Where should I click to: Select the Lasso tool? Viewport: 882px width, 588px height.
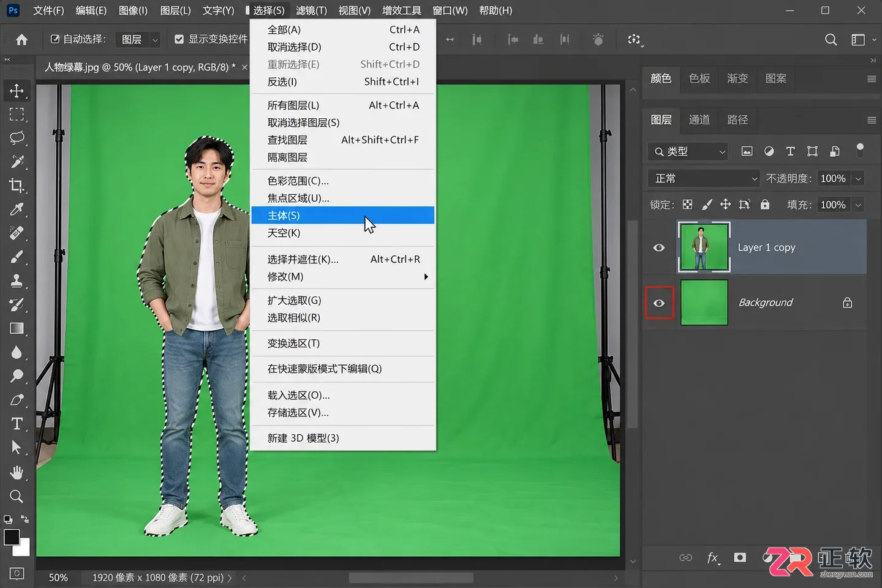17,138
